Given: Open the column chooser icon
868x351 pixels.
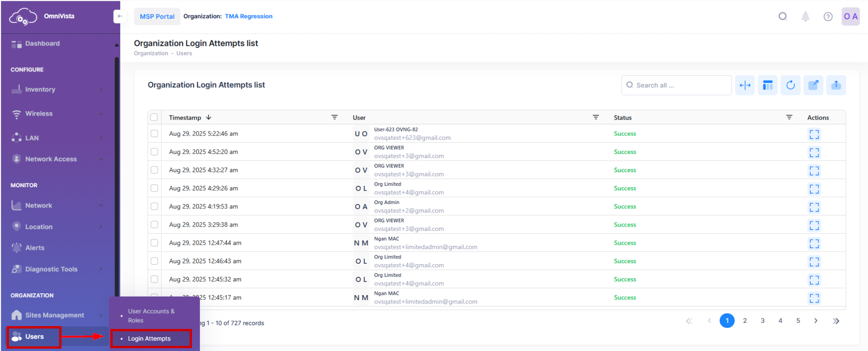Looking at the screenshot, I should pos(768,85).
